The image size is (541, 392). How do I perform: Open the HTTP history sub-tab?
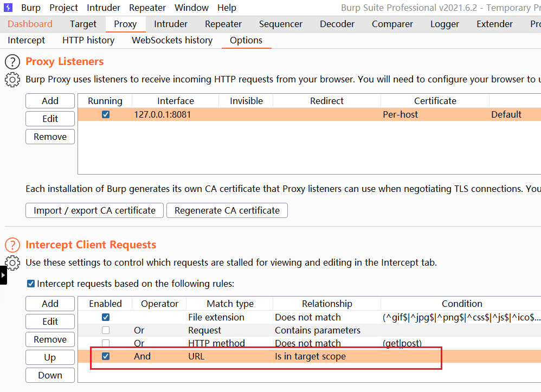click(x=88, y=40)
